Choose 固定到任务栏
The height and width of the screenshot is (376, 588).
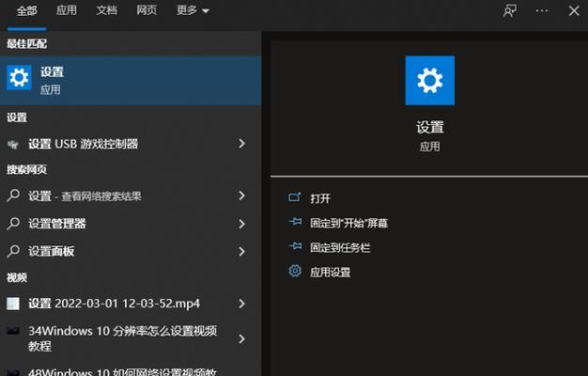(x=340, y=247)
